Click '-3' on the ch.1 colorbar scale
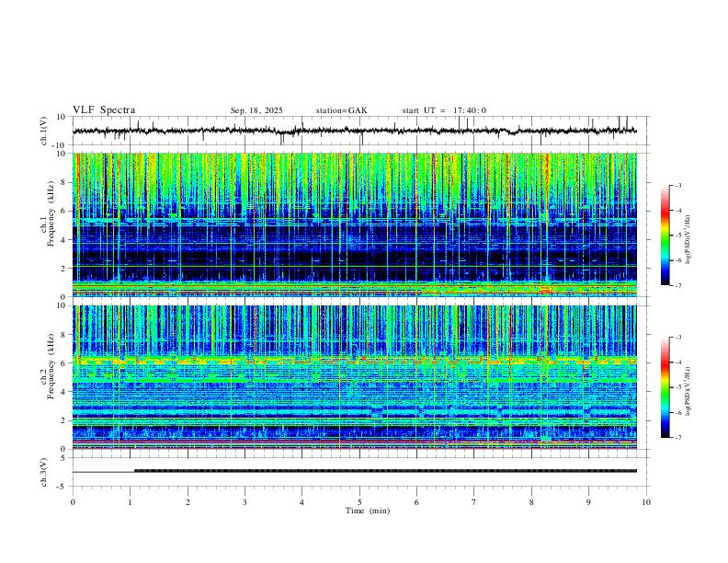This screenshot has height=563, width=728. tap(677, 185)
